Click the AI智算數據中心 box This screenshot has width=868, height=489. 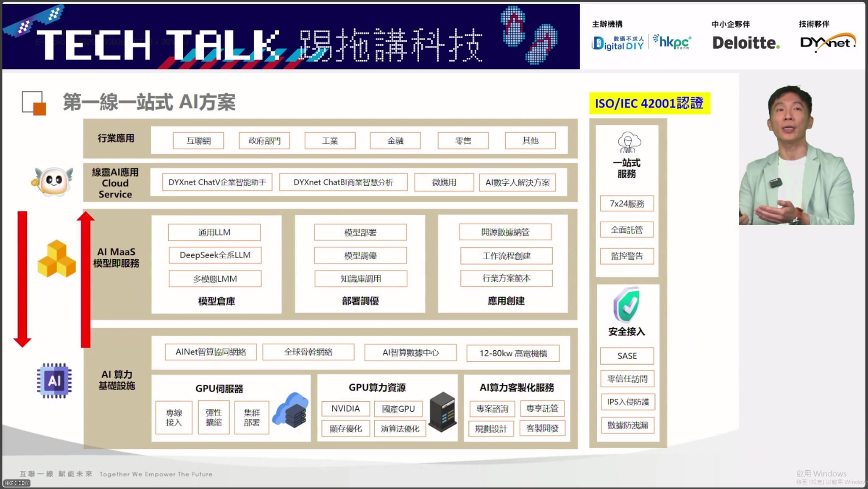click(x=411, y=352)
